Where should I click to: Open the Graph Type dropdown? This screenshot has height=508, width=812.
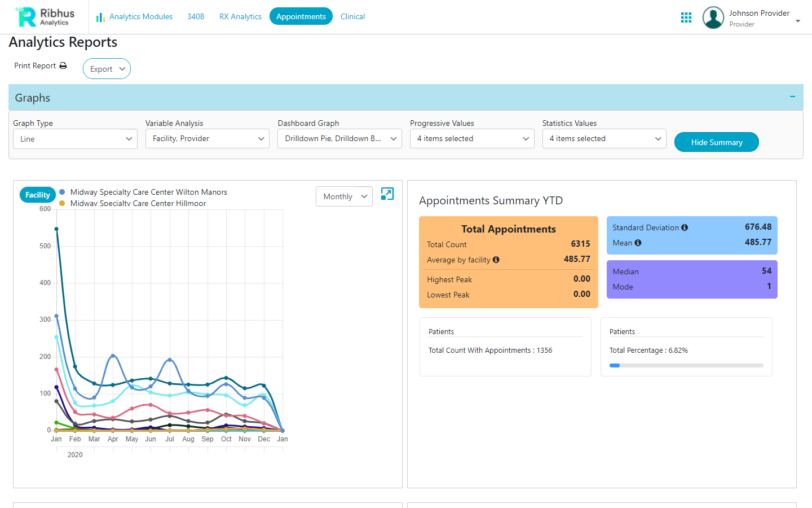click(x=75, y=138)
